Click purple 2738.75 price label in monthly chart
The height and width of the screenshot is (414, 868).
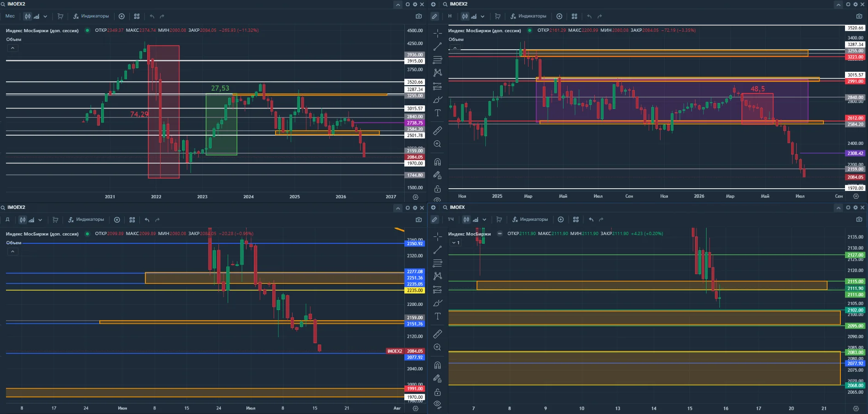pyautogui.click(x=414, y=123)
